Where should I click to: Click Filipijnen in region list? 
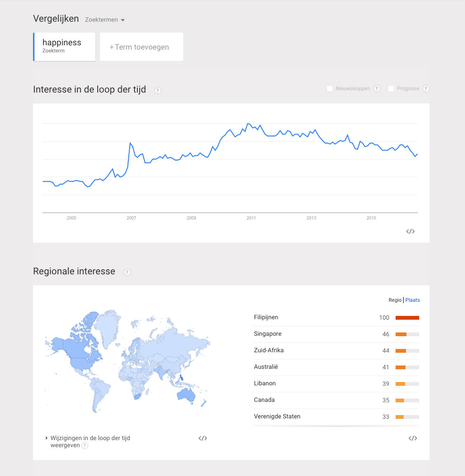[266, 317]
